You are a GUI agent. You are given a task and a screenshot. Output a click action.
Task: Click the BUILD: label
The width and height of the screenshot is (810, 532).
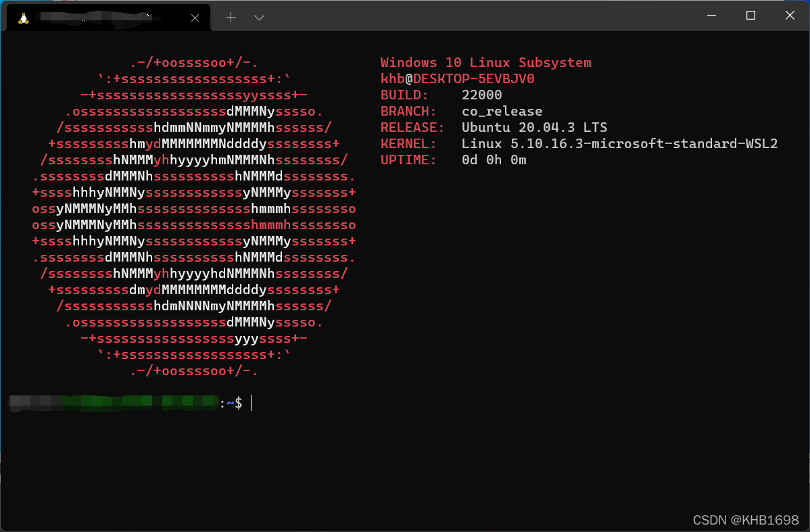(x=404, y=95)
